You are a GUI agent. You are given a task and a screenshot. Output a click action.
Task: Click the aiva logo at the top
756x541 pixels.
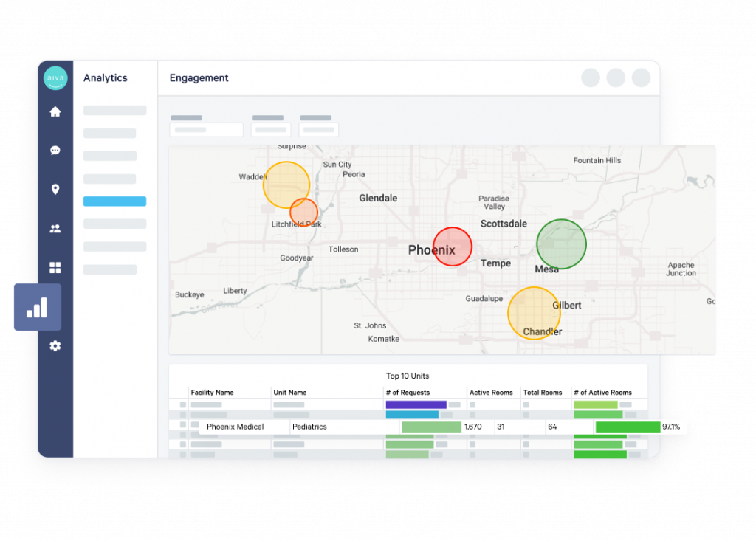(x=55, y=77)
